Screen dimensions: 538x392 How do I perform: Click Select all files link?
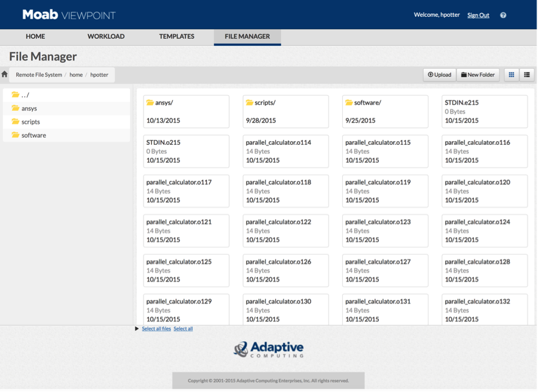[156, 329]
